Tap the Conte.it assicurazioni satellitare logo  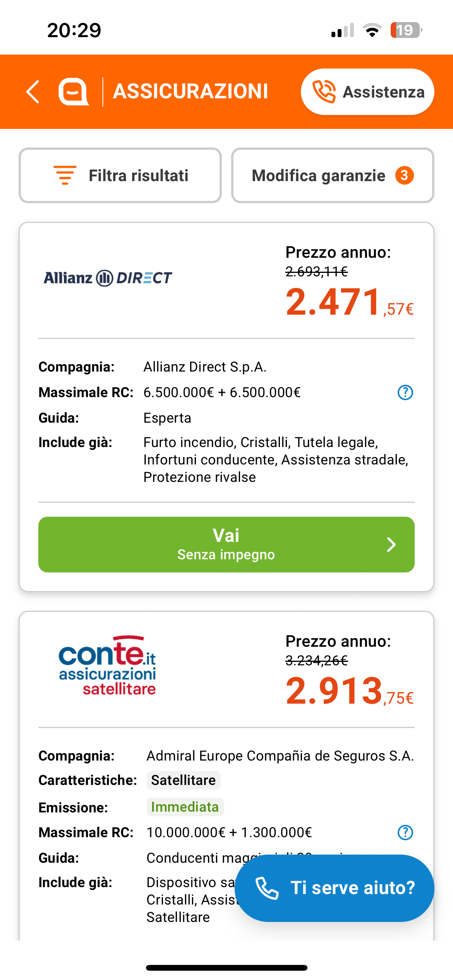click(x=107, y=666)
